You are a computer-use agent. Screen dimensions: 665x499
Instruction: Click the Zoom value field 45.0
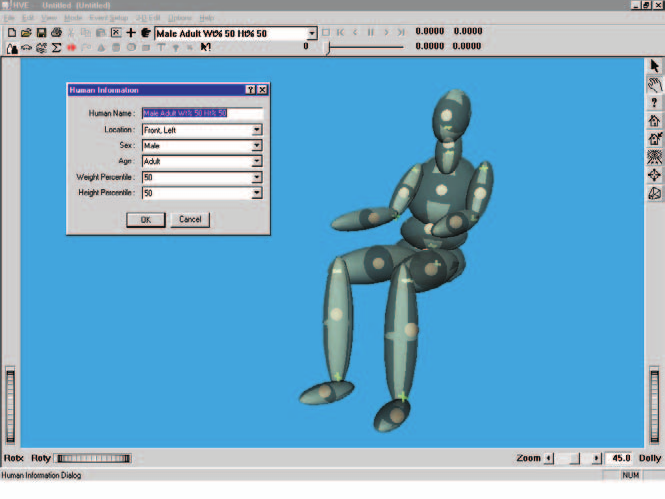tap(619, 458)
